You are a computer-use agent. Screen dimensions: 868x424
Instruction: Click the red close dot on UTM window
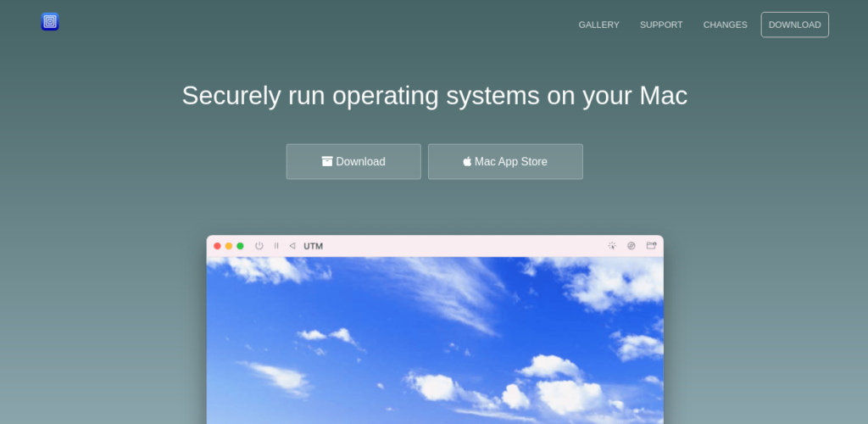click(217, 246)
